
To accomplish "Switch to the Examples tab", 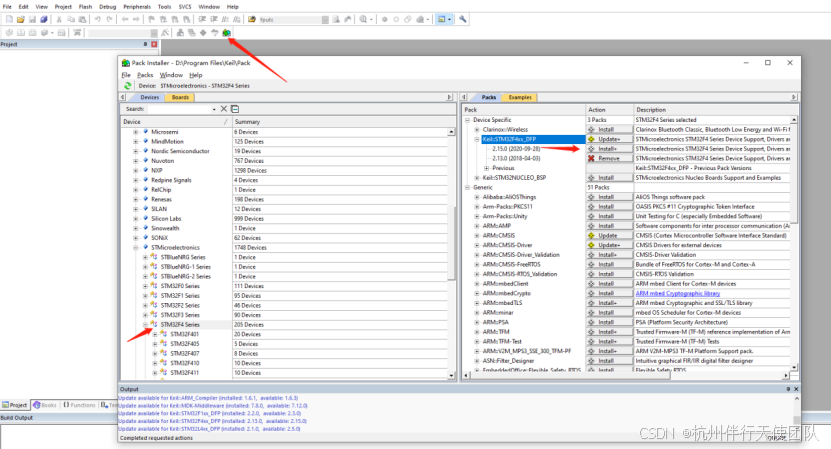I will [x=520, y=98].
